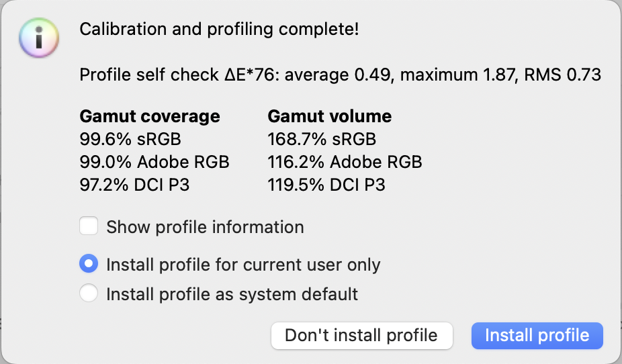Select the 97.2% DCI P3 coverage entry
Viewport: 622px width, 364px height.
(x=134, y=184)
